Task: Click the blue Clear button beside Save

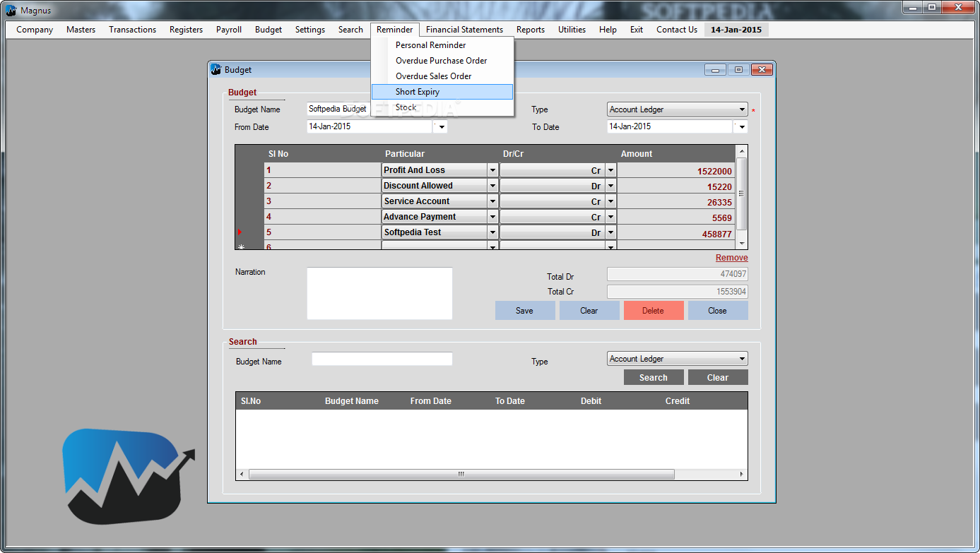Action: (x=589, y=311)
